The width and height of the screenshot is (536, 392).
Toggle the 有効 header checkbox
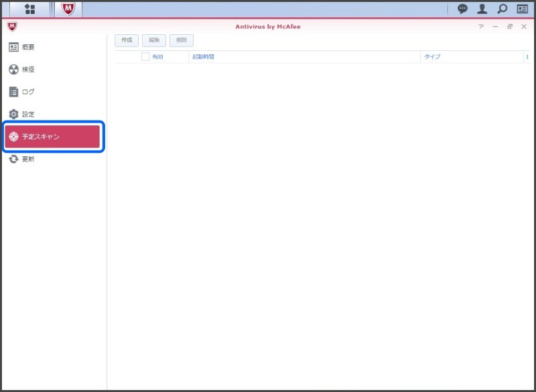point(145,56)
